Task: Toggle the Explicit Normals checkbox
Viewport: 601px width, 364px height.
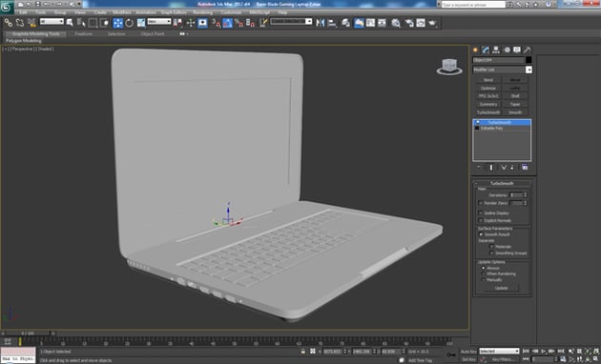Action: 481,220
